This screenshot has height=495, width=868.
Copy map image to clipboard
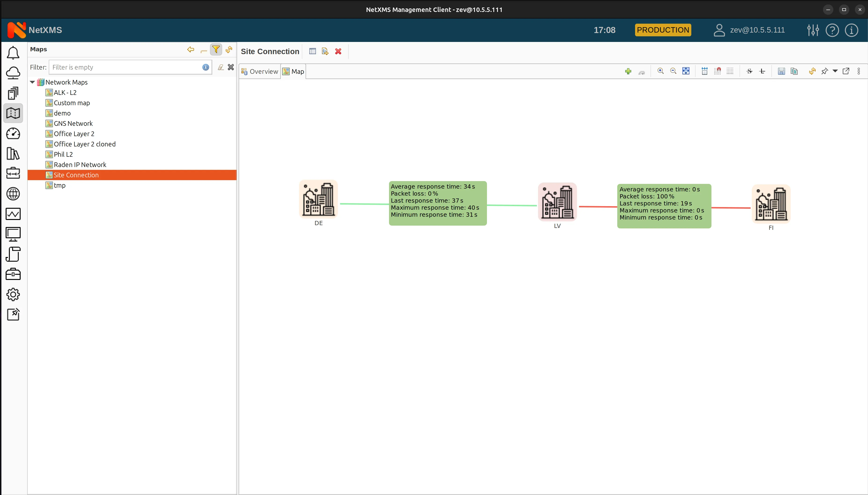coord(794,71)
